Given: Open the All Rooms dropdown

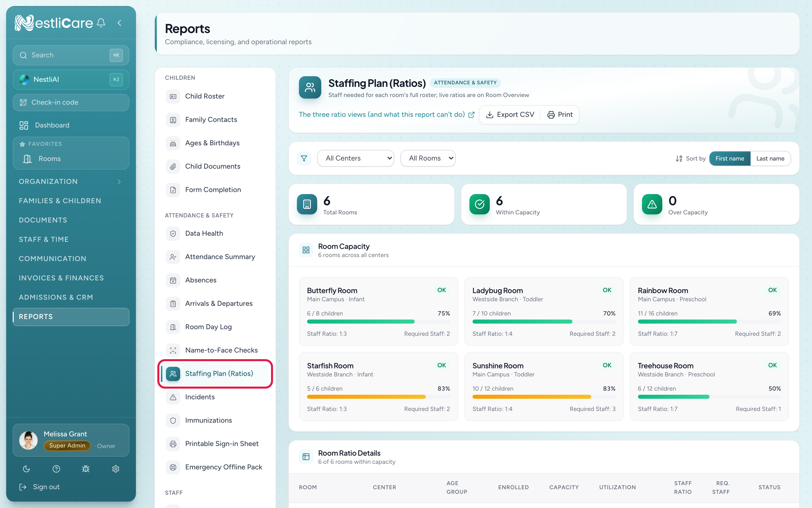Looking at the screenshot, I should pos(428,158).
